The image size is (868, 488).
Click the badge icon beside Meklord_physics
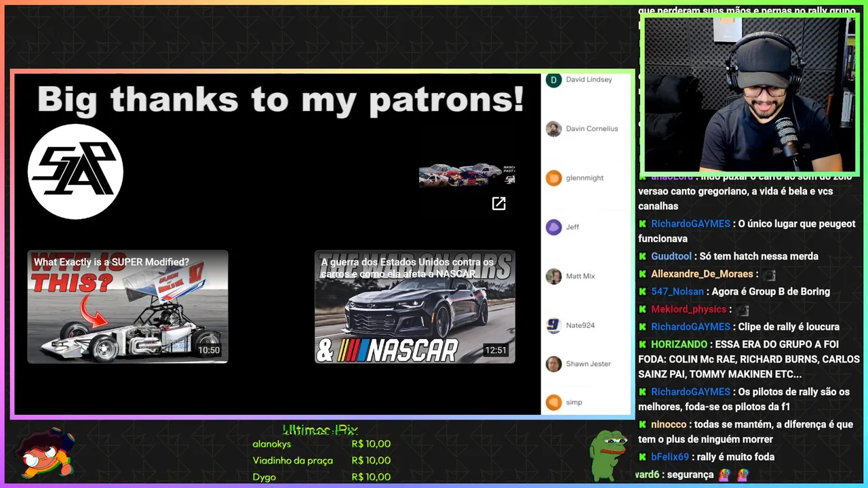click(642, 309)
